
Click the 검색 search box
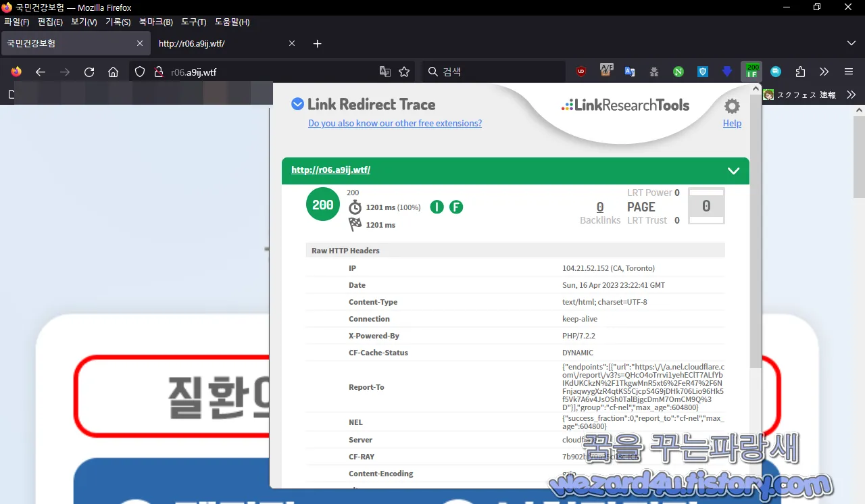pos(493,72)
